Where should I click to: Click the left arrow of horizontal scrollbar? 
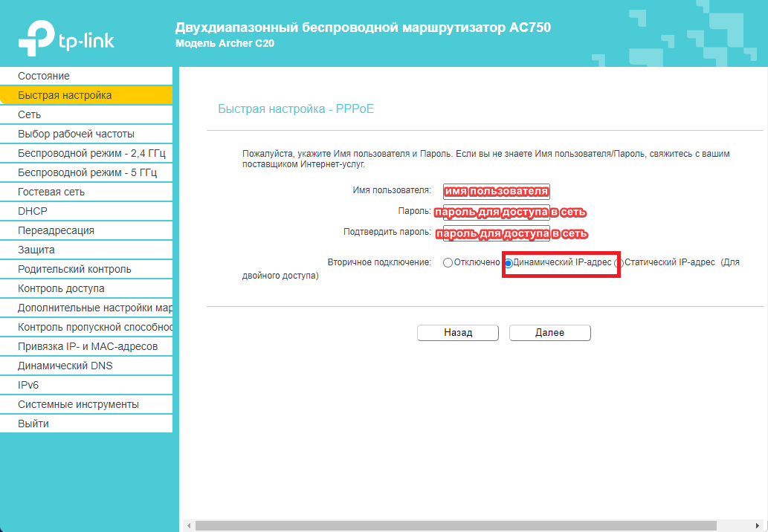[x=189, y=525]
